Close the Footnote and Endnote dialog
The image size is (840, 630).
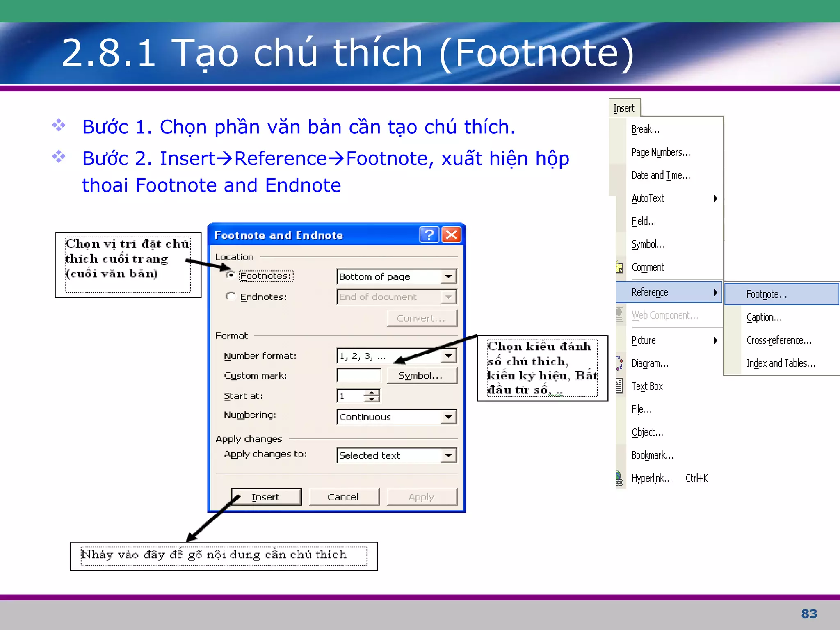click(x=451, y=235)
